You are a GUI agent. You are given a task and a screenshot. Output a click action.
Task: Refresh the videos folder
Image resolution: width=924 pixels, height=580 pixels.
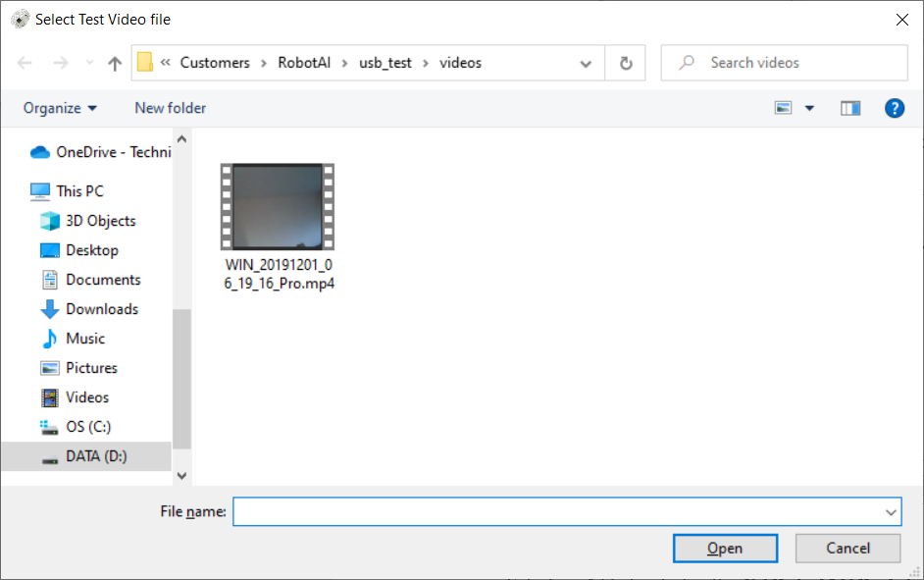[x=626, y=63]
